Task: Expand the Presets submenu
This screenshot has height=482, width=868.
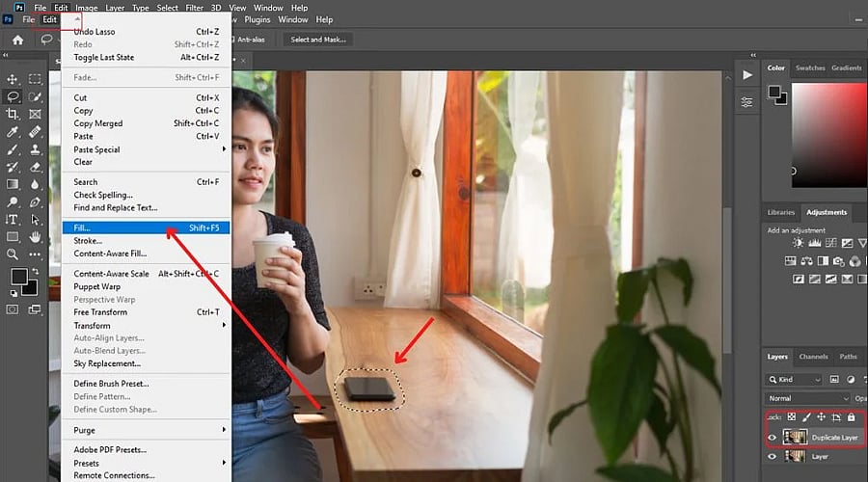Action: [x=147, y=463]
